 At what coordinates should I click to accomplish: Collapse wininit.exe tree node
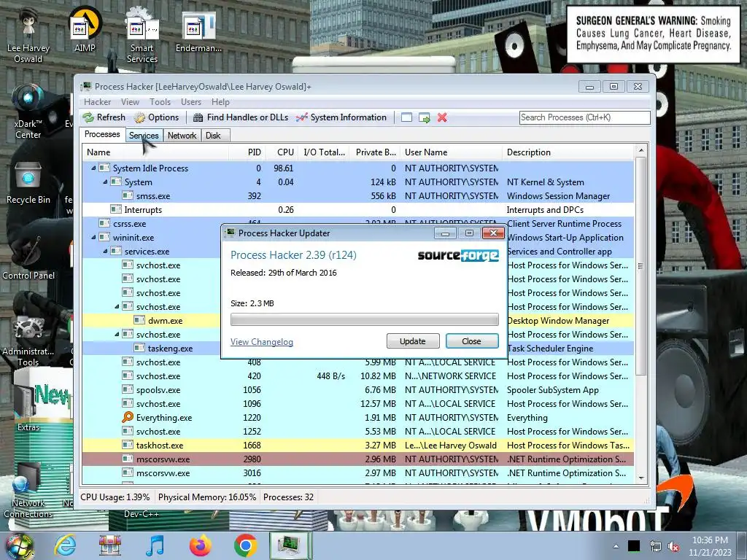[x=93, y=237]
